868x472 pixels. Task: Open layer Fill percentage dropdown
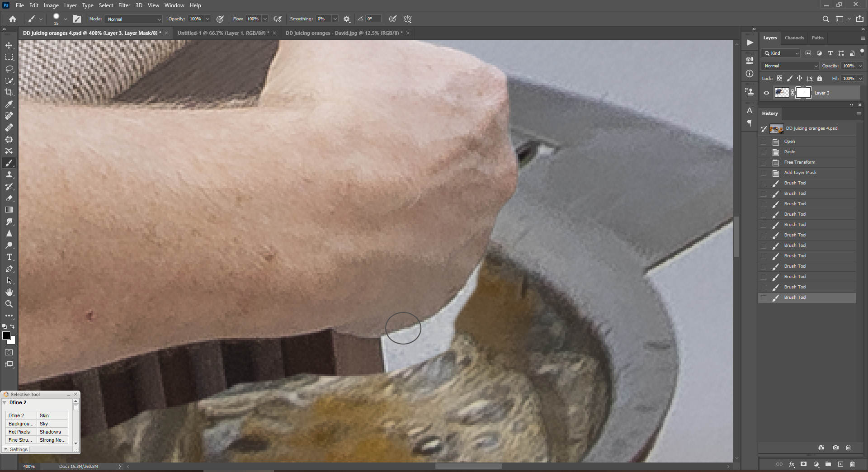click(860, 79)
